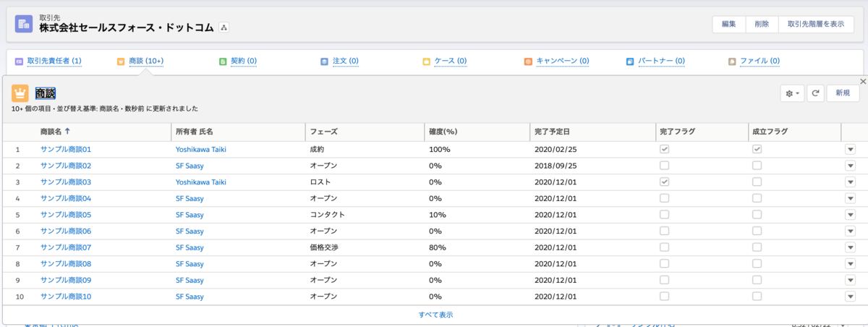Open サンプル商談05 record

point(66,215)
